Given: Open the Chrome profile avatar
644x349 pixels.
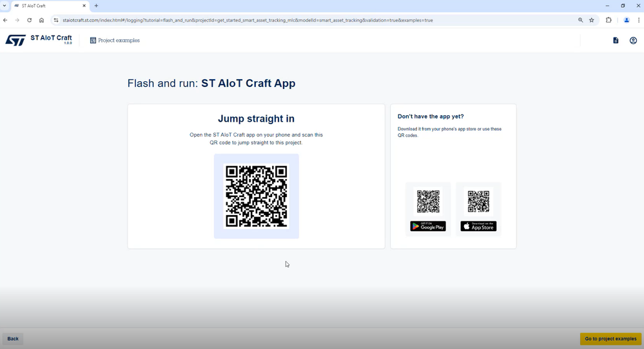Looking at the screenshot, I should click(627, 20).
